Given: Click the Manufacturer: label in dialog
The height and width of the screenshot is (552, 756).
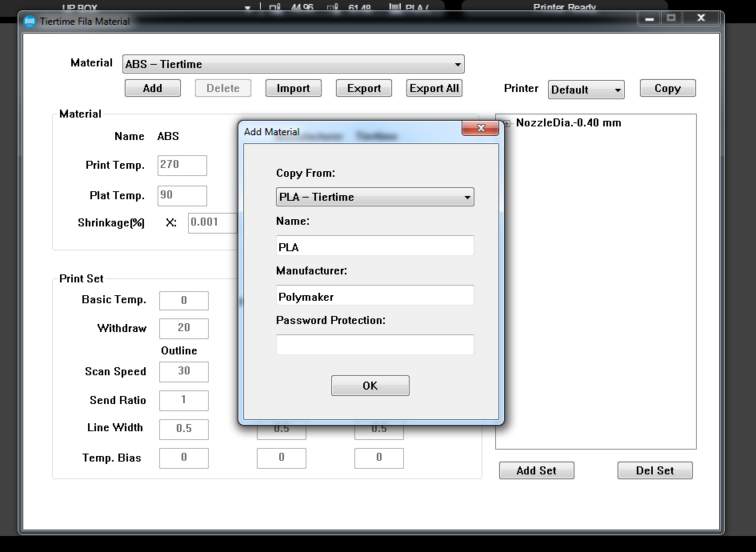Looking at the screenshot, I should pyautogui.click(x=311, y=270).
